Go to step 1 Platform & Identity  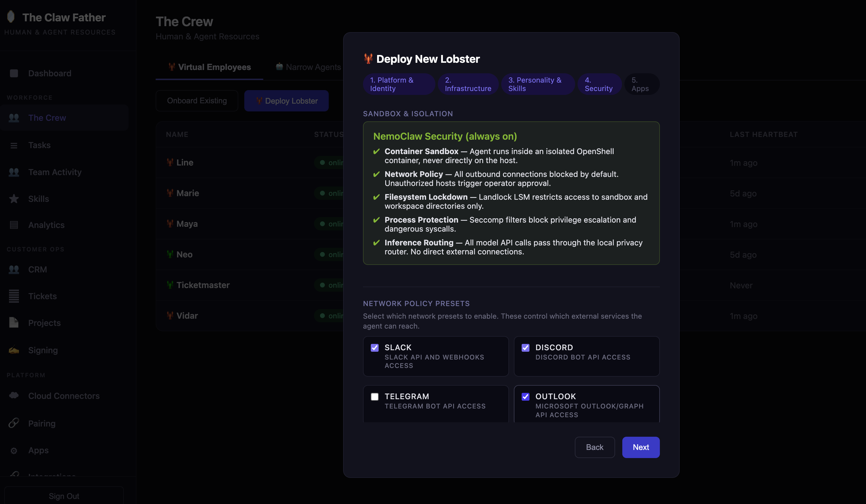click(398, 84)
